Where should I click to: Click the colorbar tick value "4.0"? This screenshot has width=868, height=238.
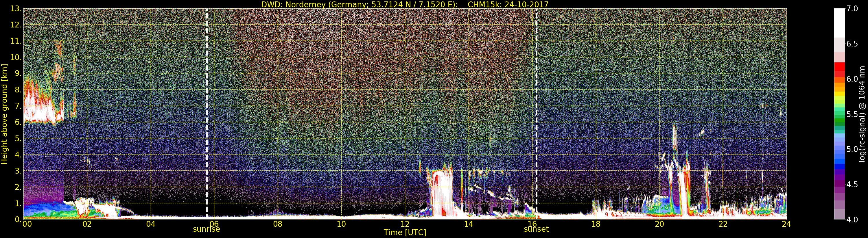[x=852, y=220]
